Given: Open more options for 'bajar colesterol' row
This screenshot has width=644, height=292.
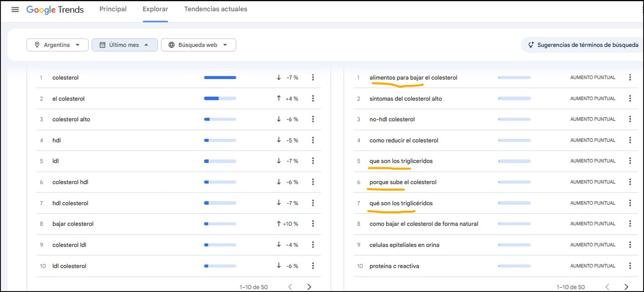Looking at the screenshot, I should [313, 224].
